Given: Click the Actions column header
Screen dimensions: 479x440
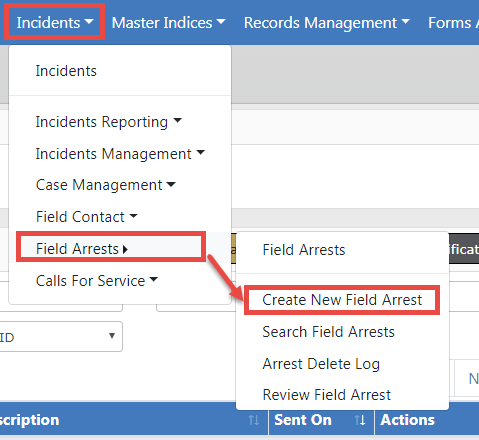Looking at the screenshot, I should click(x=407, y=420).
